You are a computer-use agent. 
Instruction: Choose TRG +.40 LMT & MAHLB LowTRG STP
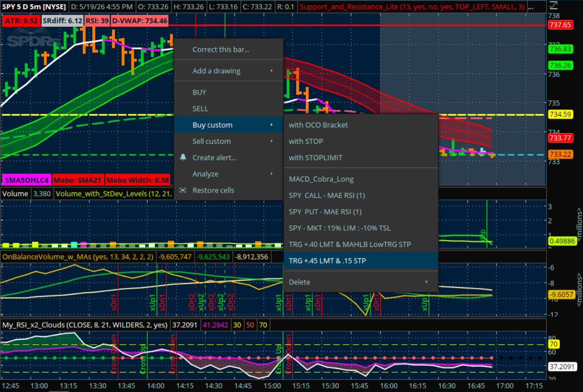tap(361, 244)
